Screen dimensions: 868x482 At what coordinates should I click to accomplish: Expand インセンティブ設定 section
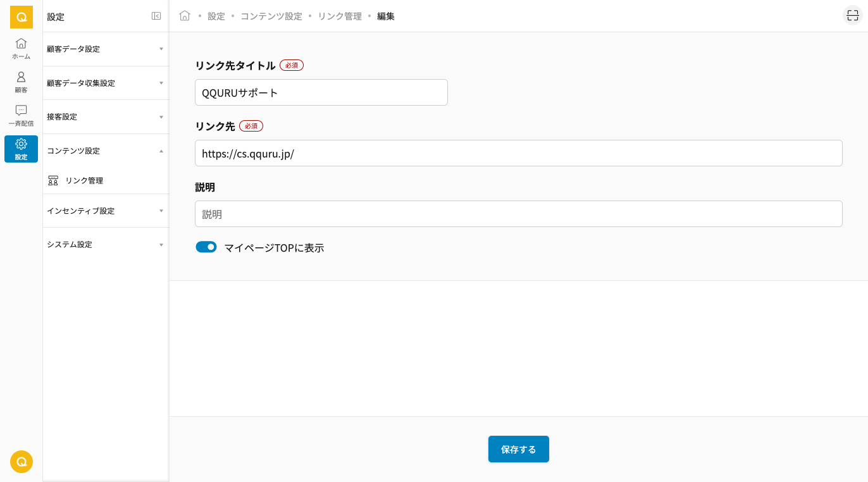click(105, 211)
